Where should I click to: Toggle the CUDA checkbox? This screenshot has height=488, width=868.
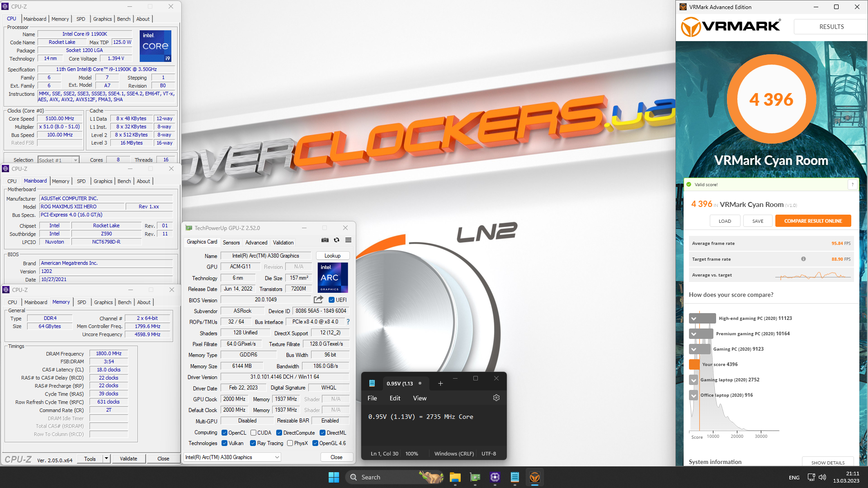click(x=253, y=433)
